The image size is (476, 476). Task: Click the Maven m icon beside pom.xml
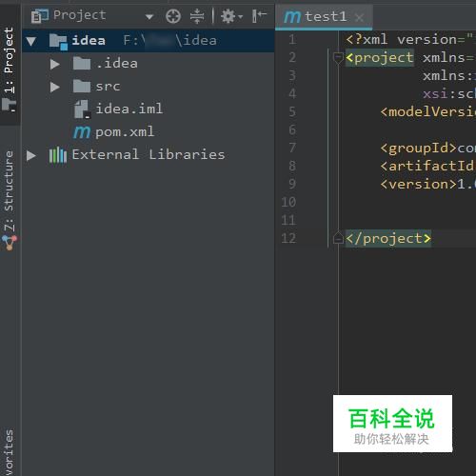click(82, 131)
